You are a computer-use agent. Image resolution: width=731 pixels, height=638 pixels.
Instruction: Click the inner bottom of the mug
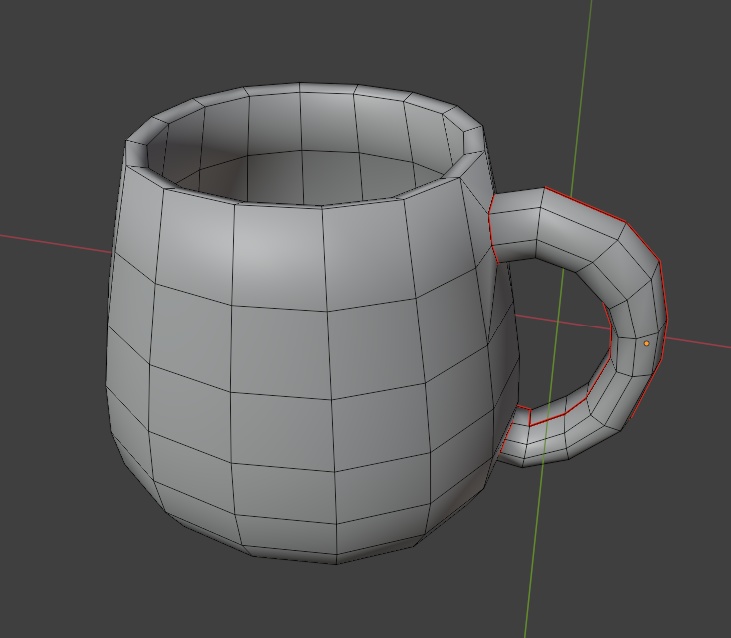click(x=308, y=177)
